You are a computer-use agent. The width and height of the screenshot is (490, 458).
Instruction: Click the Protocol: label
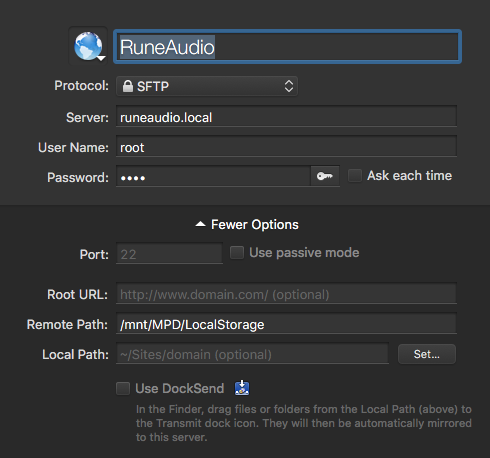(82, 86)
